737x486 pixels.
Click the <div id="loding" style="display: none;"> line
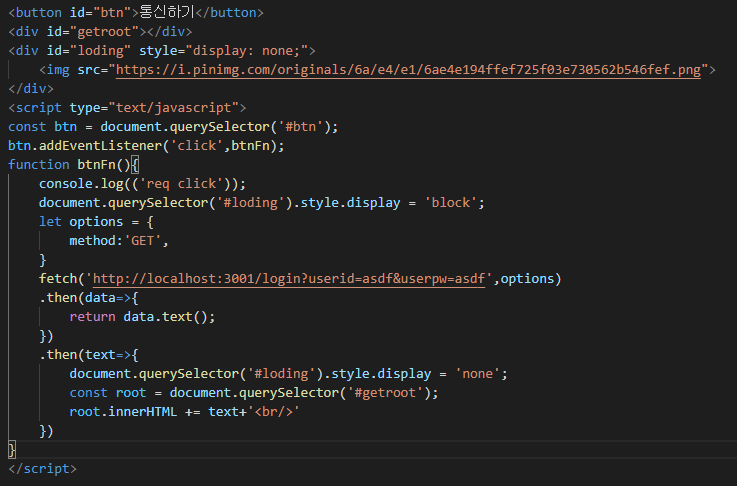pyautogui.click(x=162, y=50)
